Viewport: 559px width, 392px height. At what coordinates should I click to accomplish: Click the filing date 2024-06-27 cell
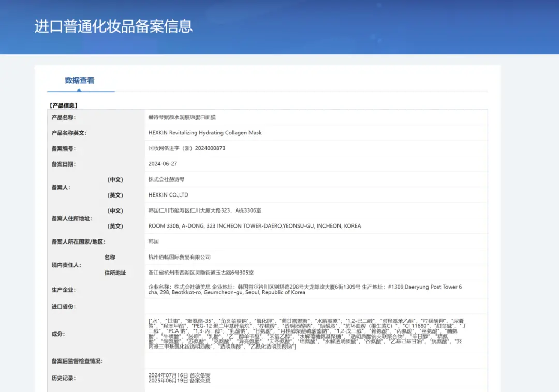(x=160, y=164)
